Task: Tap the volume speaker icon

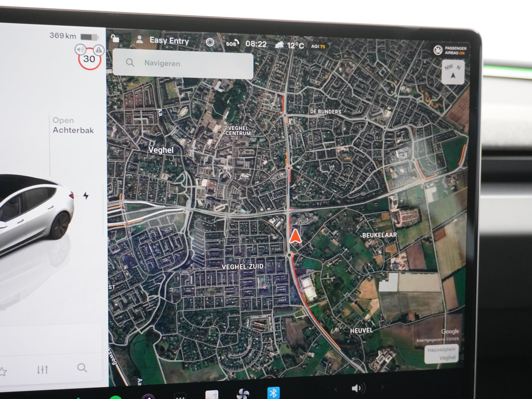Action: click(358, 388)
